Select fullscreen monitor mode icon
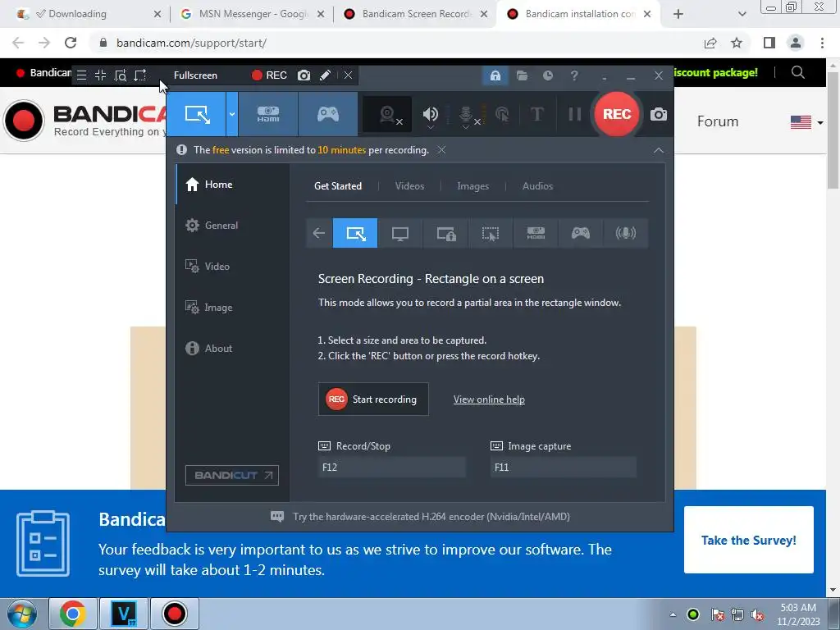Image resolution: width=840 pixels, height=630 pixels. pyautogui.click(x=400, y=233)
